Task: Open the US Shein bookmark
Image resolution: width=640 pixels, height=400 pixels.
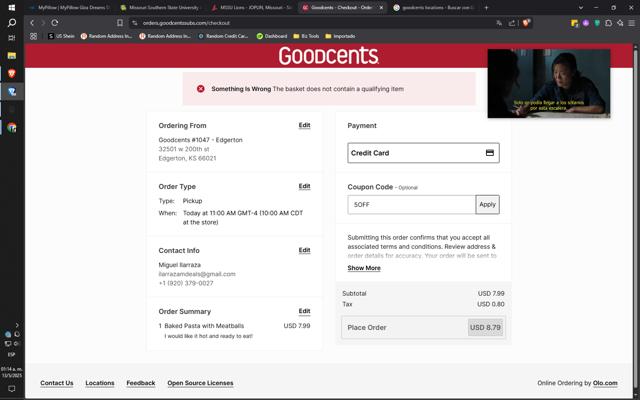Action: click(x=61, y=36)
